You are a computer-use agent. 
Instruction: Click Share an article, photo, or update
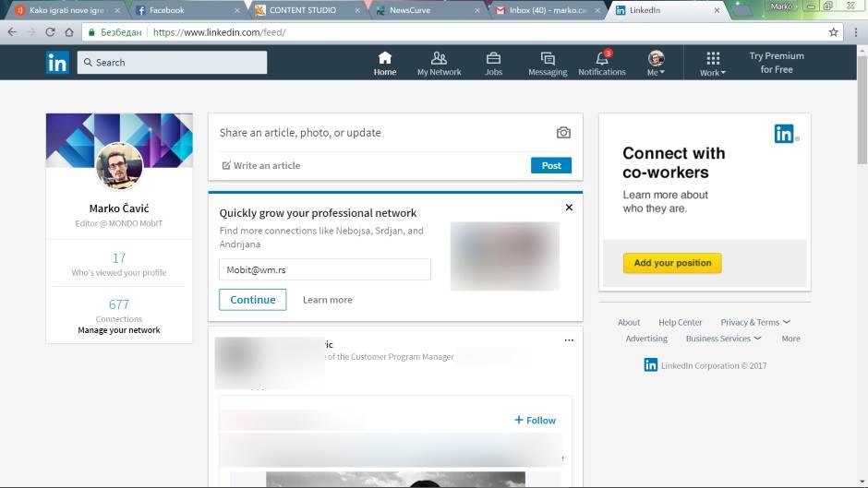(300, 132)
